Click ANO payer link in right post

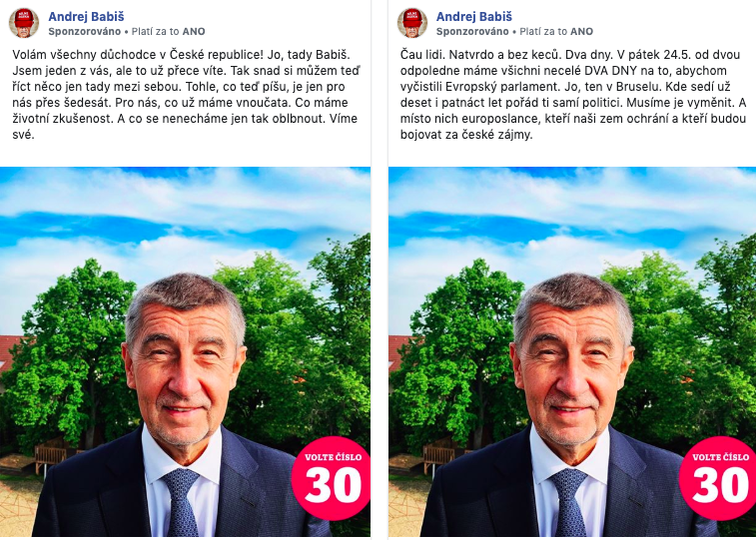click(582, 32)
